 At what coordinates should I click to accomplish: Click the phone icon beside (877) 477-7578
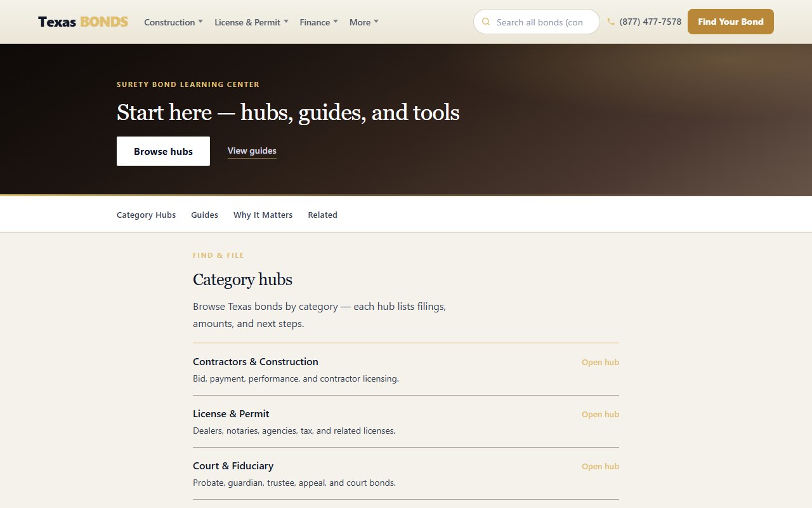611,22
